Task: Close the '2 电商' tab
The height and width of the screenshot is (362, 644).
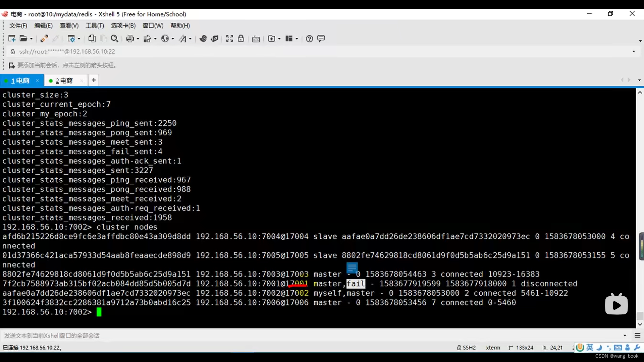Action: tap(82, 80)
